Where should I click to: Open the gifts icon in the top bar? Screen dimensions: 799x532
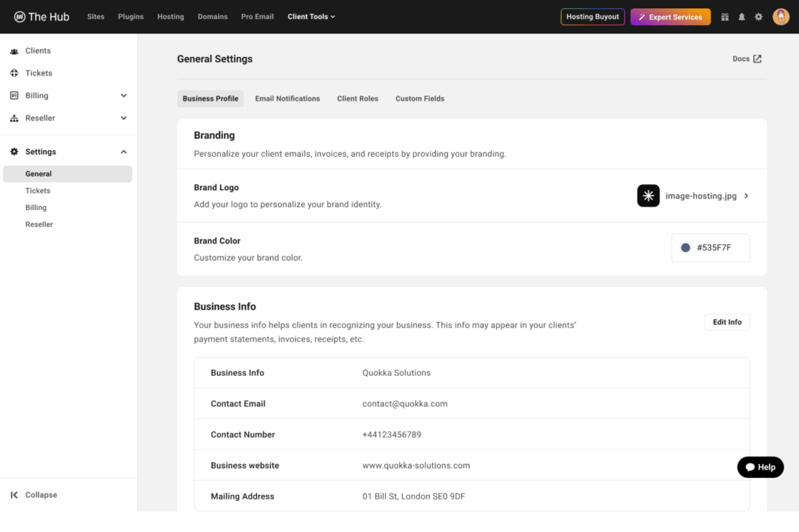click(x=724, y=16)
